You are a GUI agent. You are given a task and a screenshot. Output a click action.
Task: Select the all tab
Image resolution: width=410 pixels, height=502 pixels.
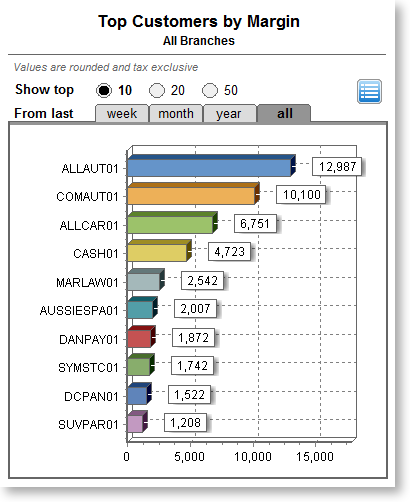(x=284, y=113)
